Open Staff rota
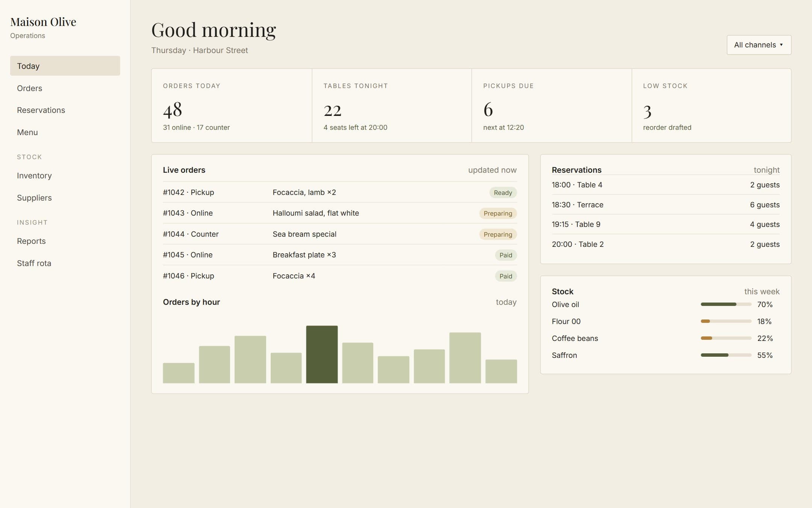 (65, 263)
